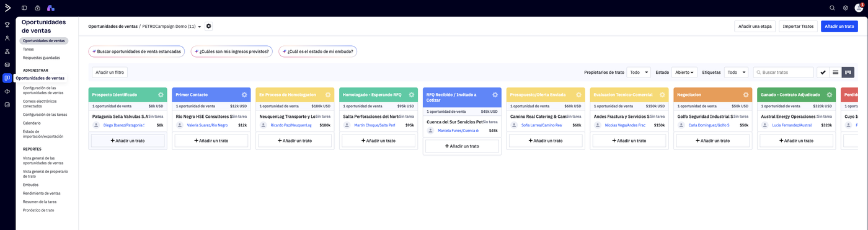Open Vista general de las oportunidades de ventas
Screen dimensions: 868x230
coord(43,161)
